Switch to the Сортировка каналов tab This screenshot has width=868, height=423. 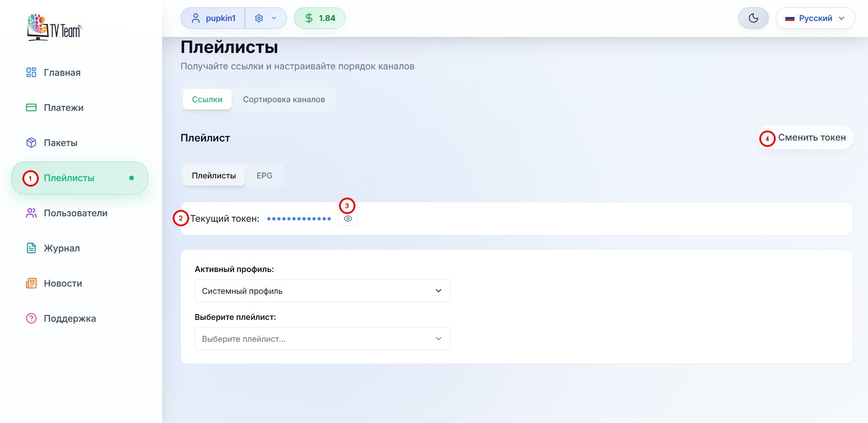point(284,99)
